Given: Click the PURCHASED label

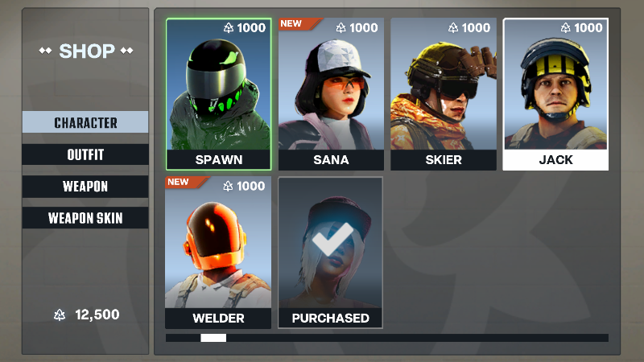Looking at the screenshot, I should (331, 318).
